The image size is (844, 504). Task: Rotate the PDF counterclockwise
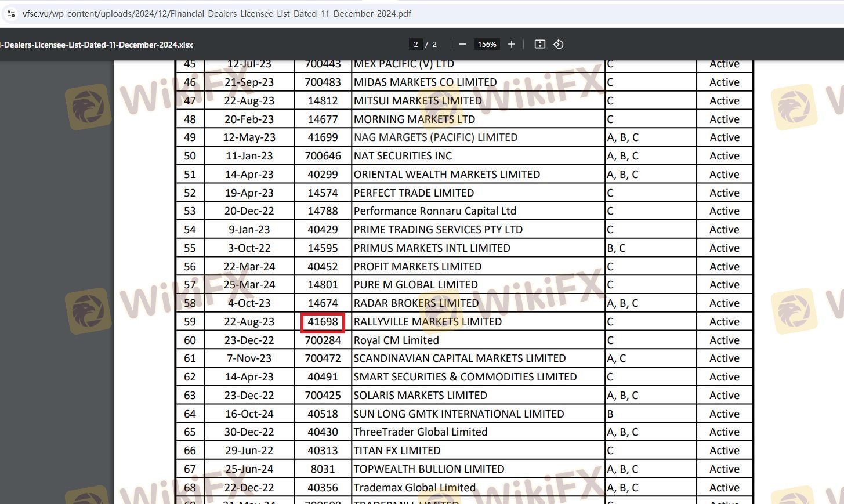[559, 45]
